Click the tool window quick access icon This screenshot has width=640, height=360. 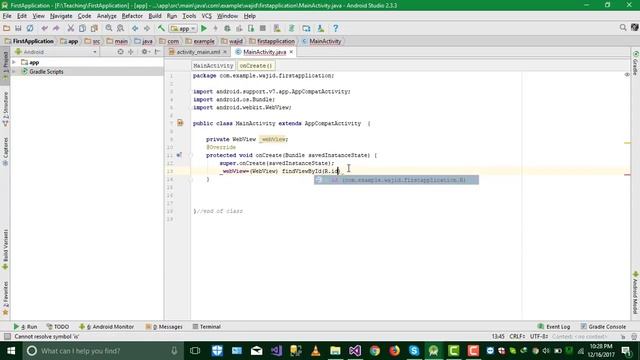pyautogui.click(x=7, y=337)
